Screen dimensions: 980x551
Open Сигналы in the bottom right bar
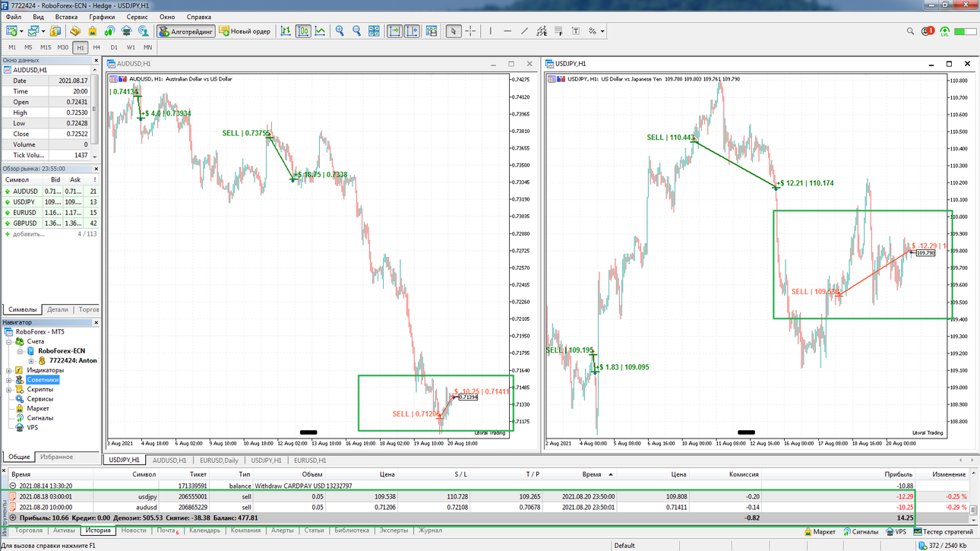[x=859, y=531]
